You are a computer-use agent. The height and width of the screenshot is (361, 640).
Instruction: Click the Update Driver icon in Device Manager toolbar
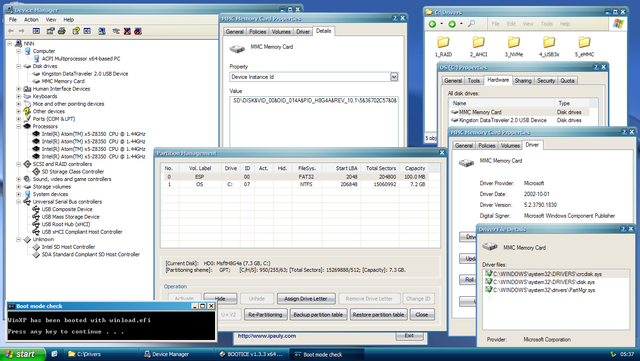pyautogui.click(x=116, y=31)
